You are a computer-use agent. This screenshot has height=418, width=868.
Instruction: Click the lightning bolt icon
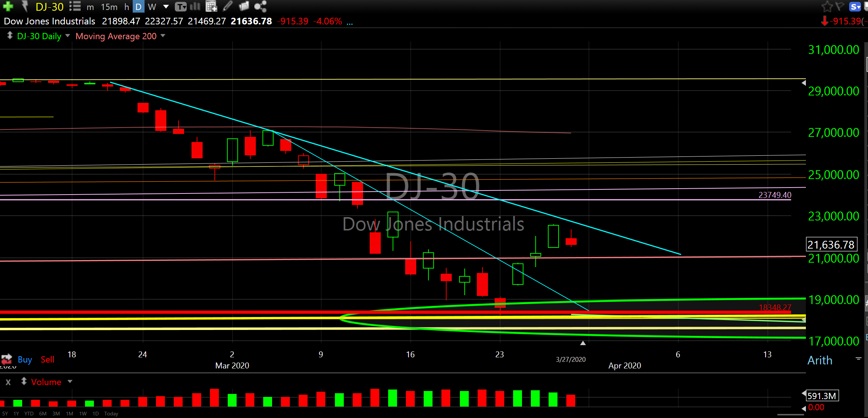click(x=25, y=6)
